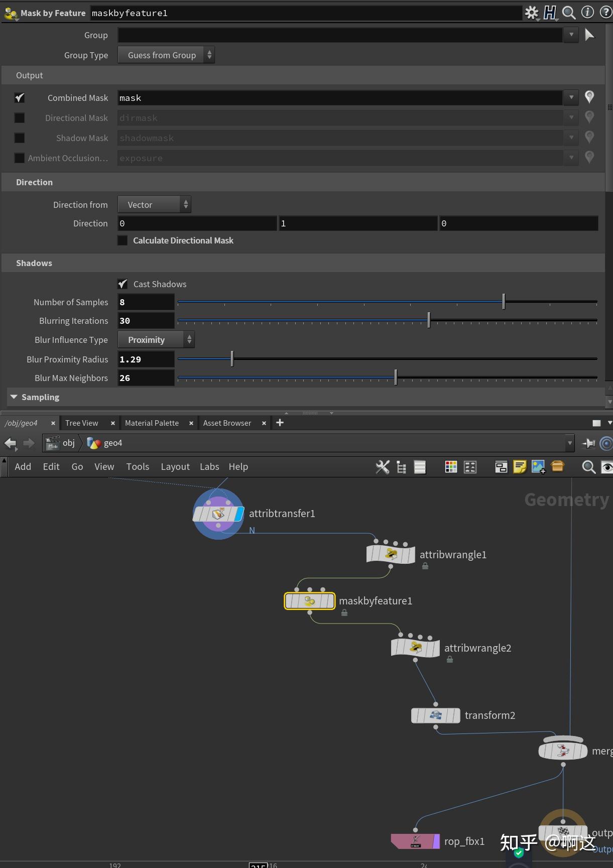
Task: Click the group selection arrow icon
Action: point(590,35)
